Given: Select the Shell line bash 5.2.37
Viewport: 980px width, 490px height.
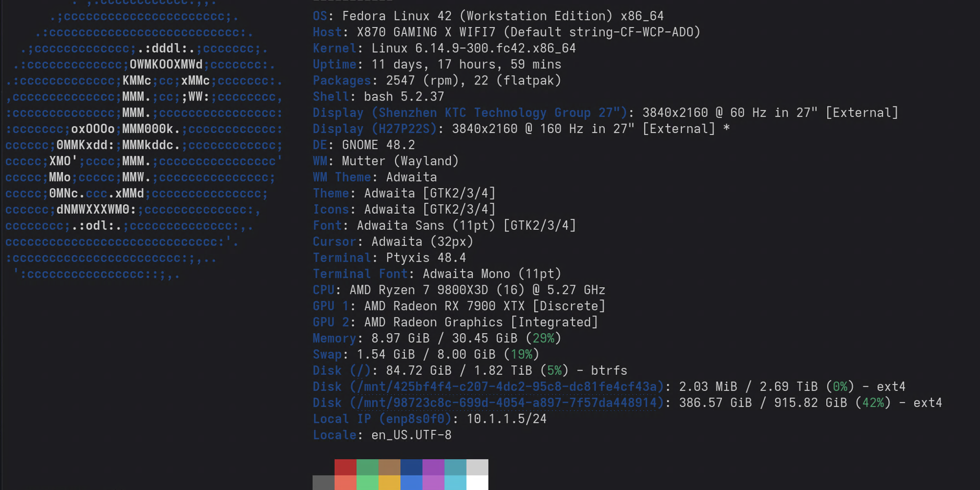Looking at the screenshot, I should pyautogui.click(x=378, y=97).
